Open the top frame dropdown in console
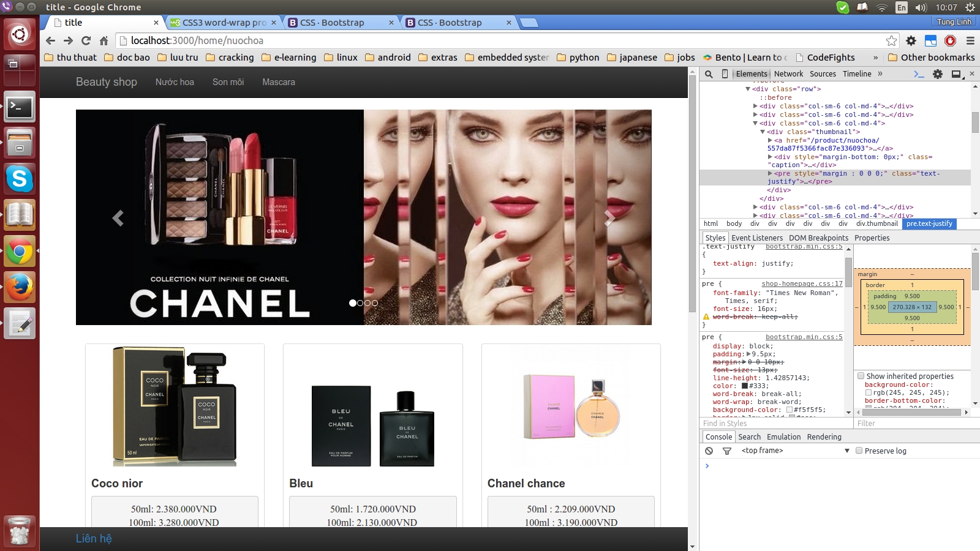The width and height of the screenshot is (980, 551). (x=796, y=451)
